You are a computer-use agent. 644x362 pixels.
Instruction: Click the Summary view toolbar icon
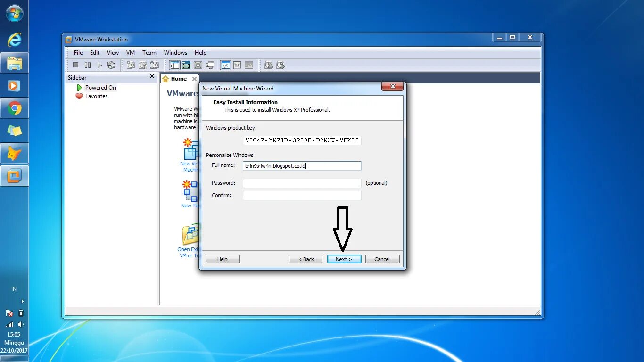click(x=225, y=65)
